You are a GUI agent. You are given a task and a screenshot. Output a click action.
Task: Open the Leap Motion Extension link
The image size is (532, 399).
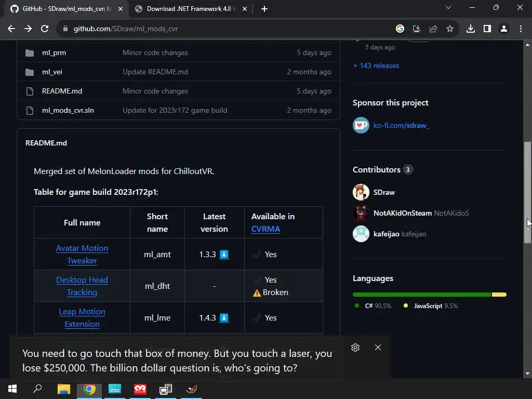(x=82, y=318)
